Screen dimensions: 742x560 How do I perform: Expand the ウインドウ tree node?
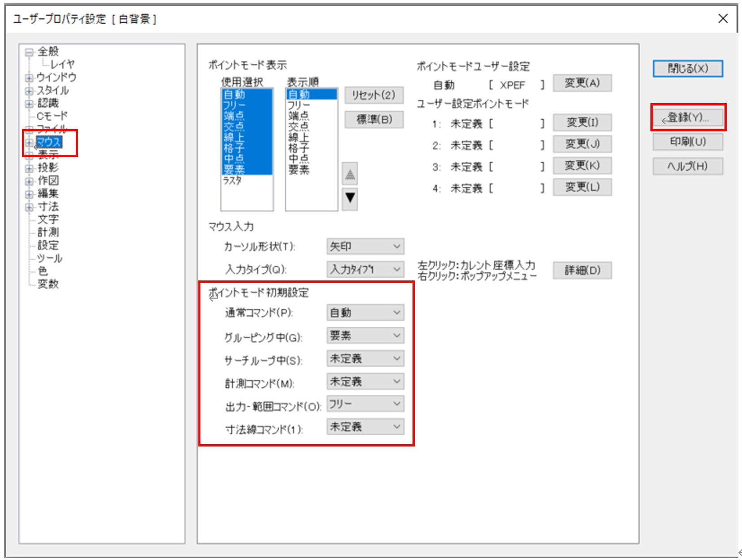tap(29, 78)
